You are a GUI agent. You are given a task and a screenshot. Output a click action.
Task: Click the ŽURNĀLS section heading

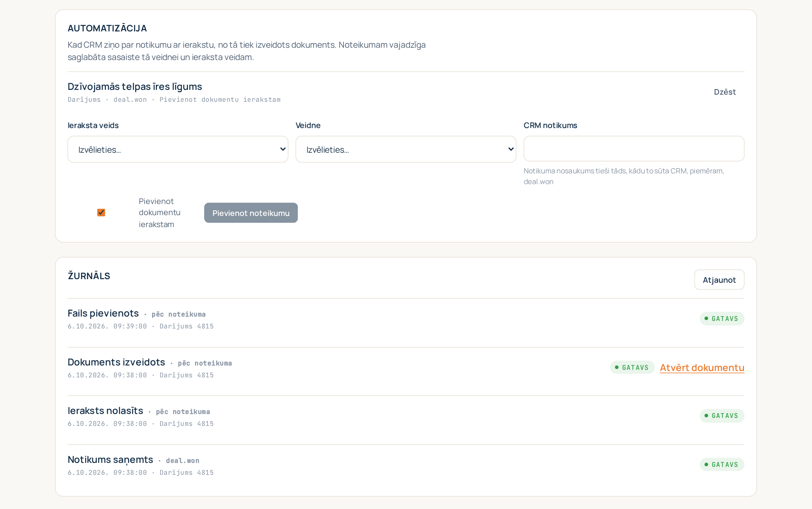click(x=89, y=276)
